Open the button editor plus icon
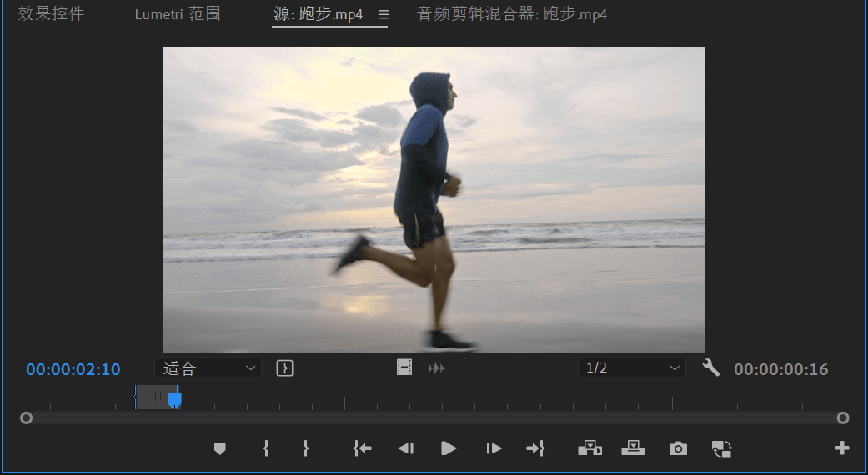The height and width of the screenshot is (475, 868). point(842,447)
